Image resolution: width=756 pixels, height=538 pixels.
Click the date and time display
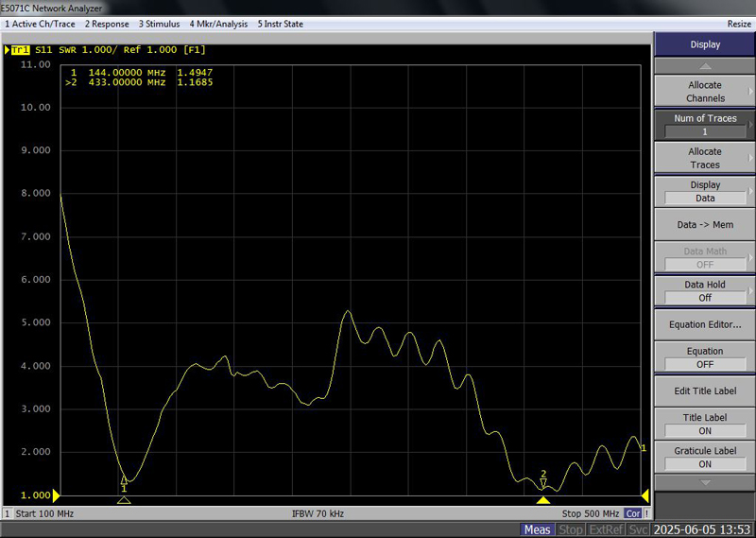(702, 529)
